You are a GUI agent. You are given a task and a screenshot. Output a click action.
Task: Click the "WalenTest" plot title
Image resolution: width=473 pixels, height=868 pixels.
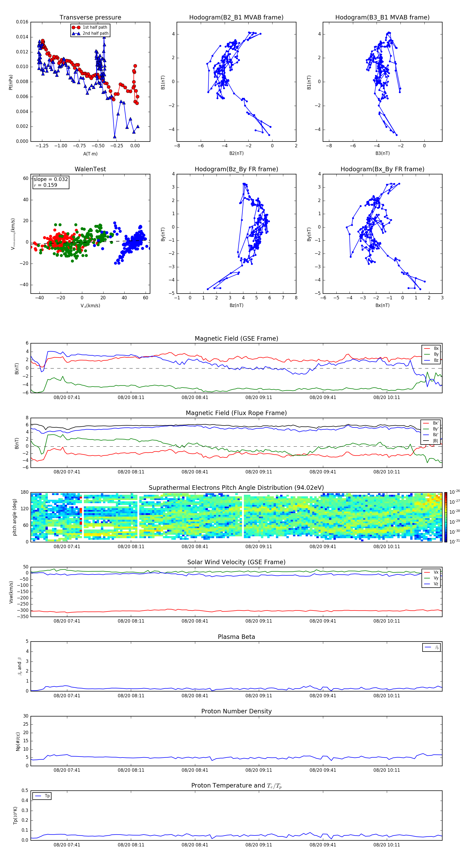tap(90, 169)
